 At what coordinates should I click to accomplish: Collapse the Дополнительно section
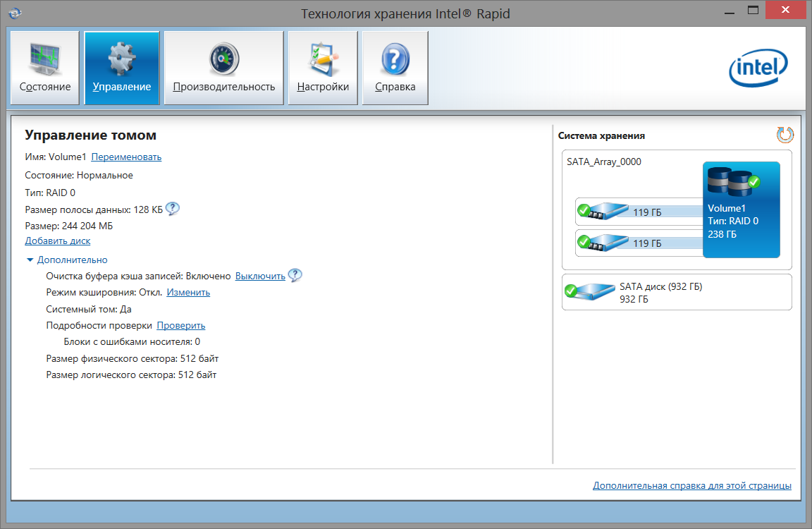point(68,260)
